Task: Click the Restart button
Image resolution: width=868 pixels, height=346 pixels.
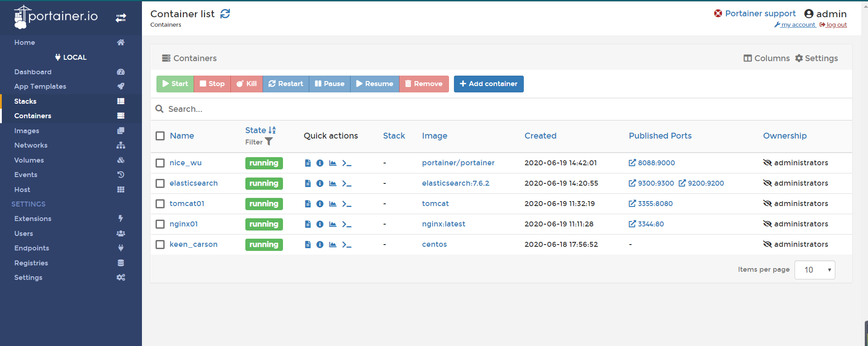Action: tap(286, 84)
